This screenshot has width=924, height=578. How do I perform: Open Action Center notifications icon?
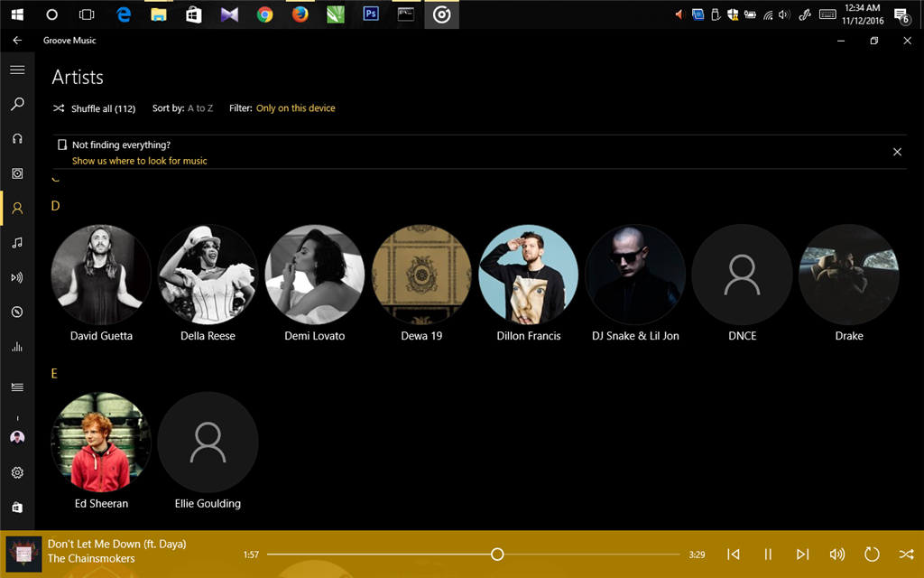[x=901, y=15]
